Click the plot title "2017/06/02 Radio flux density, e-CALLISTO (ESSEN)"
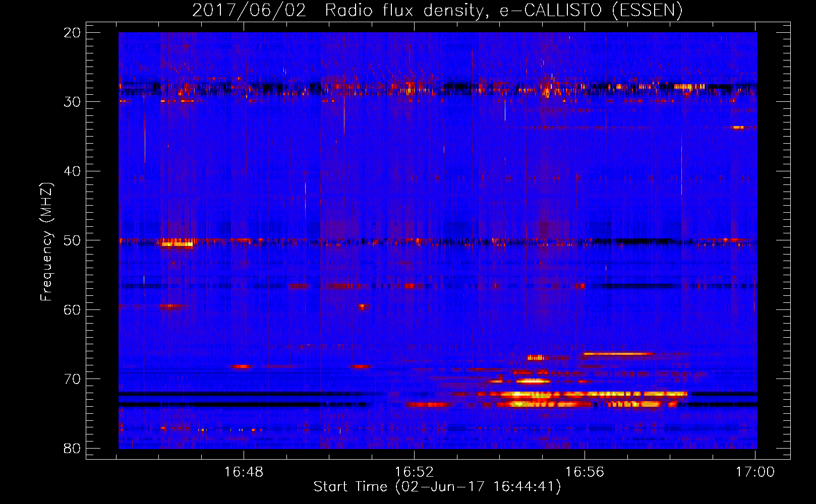This screenshot has height=504, width=816. click(437, 10)
